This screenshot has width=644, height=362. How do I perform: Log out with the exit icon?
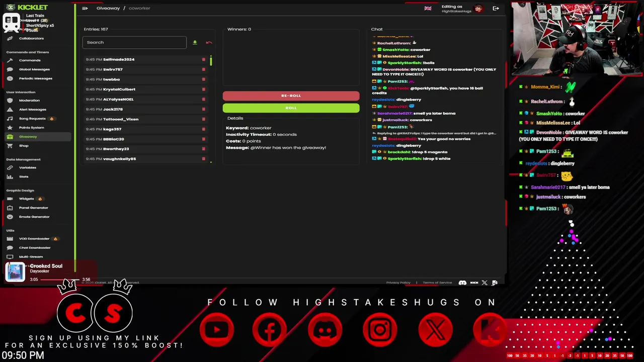click(x=496, y=8)
